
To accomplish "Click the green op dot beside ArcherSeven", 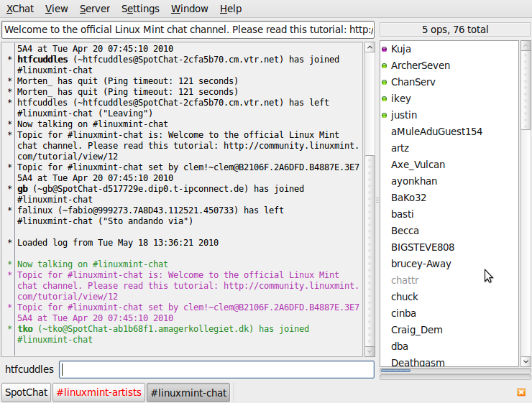I will point(384,66).
